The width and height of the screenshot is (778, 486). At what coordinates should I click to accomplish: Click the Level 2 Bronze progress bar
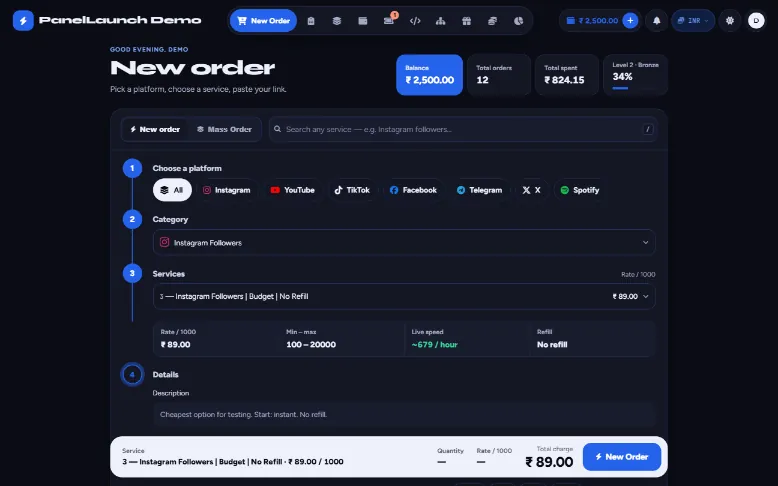point(635,88)
